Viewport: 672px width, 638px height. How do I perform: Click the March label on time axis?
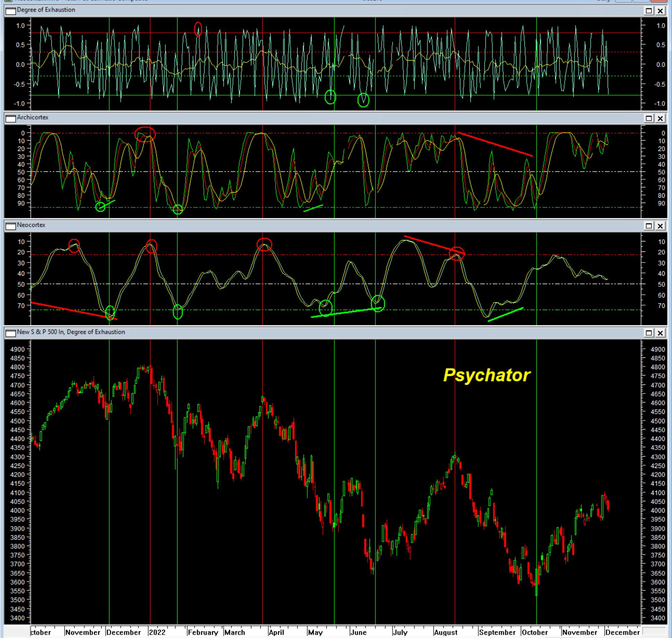pos(235,632)
